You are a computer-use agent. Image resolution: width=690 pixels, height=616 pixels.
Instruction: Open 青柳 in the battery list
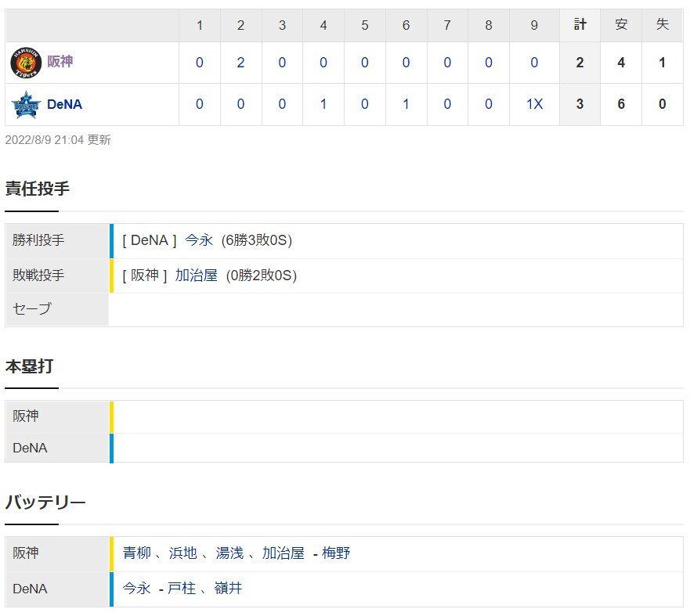coord(137,553)
